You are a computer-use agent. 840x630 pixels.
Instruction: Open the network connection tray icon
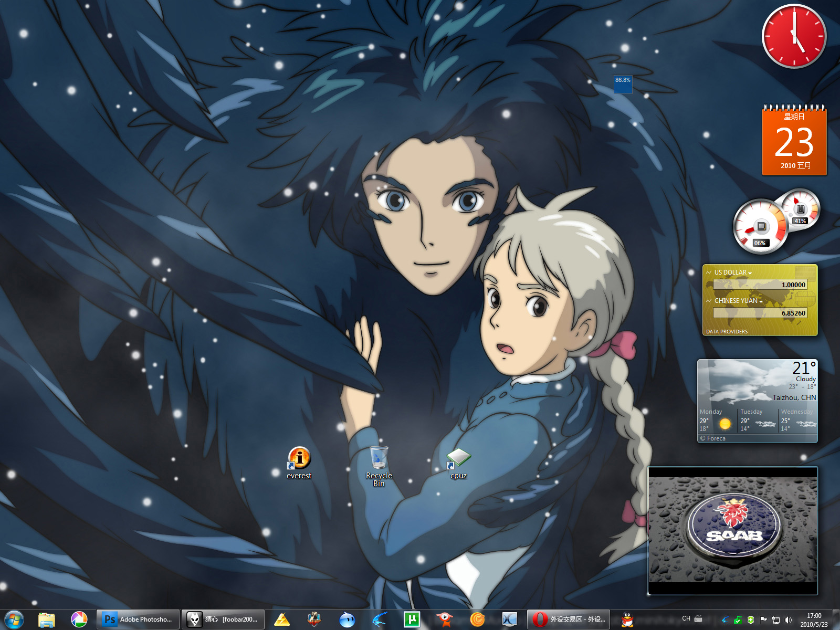coord(776,620)
